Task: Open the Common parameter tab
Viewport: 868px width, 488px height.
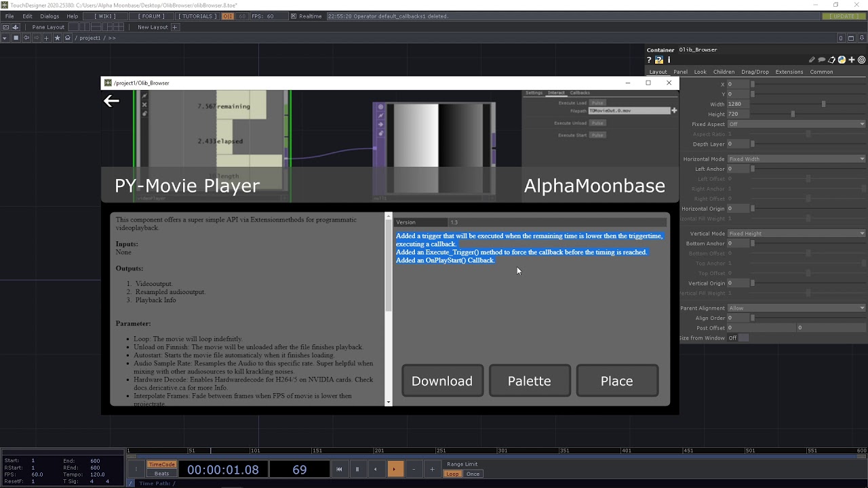Action: click(821, 72)
